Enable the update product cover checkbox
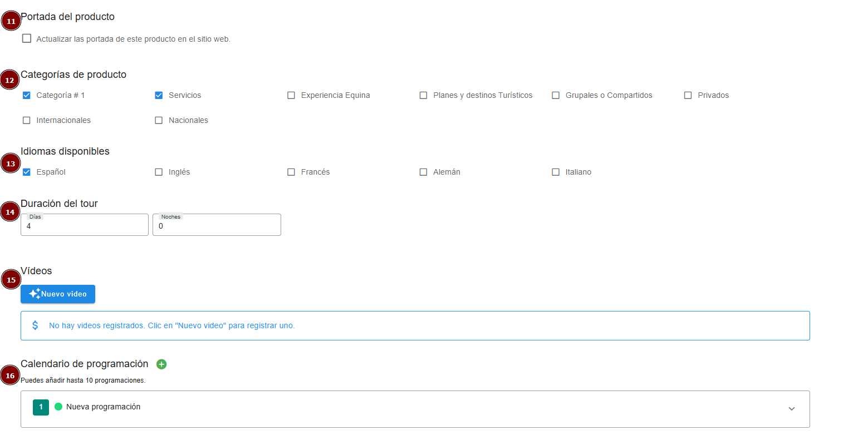868x435 pixels. point(27,39)
